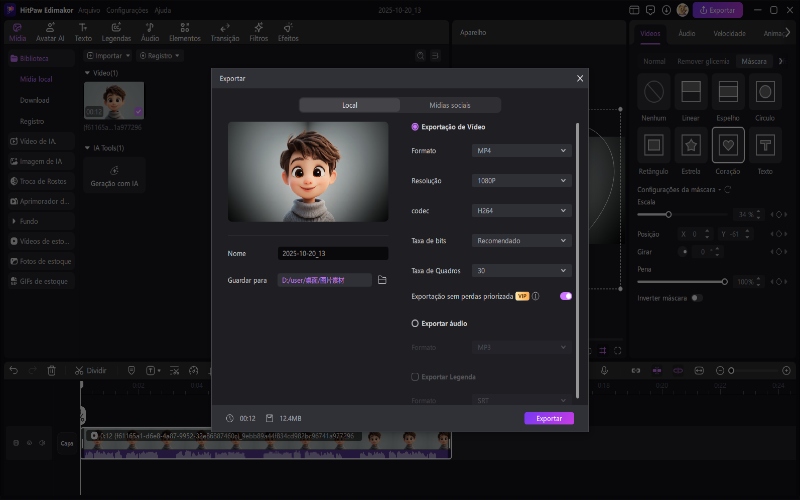800x500 pixels.
Task: Click the folder icon beside Guardar para
Action: click(382, 281)
